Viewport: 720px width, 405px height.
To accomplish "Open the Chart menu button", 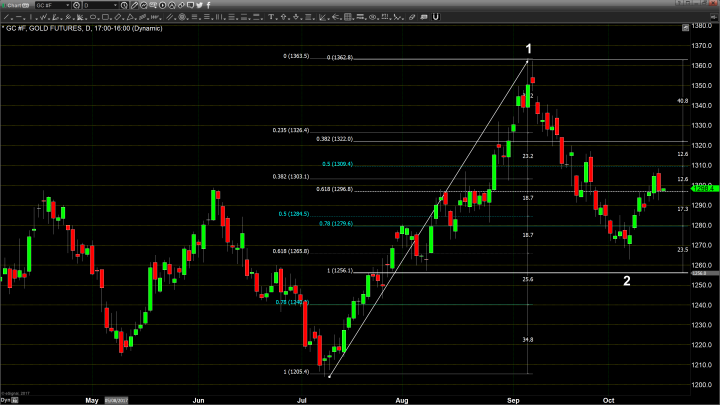I will coord(15,5).
